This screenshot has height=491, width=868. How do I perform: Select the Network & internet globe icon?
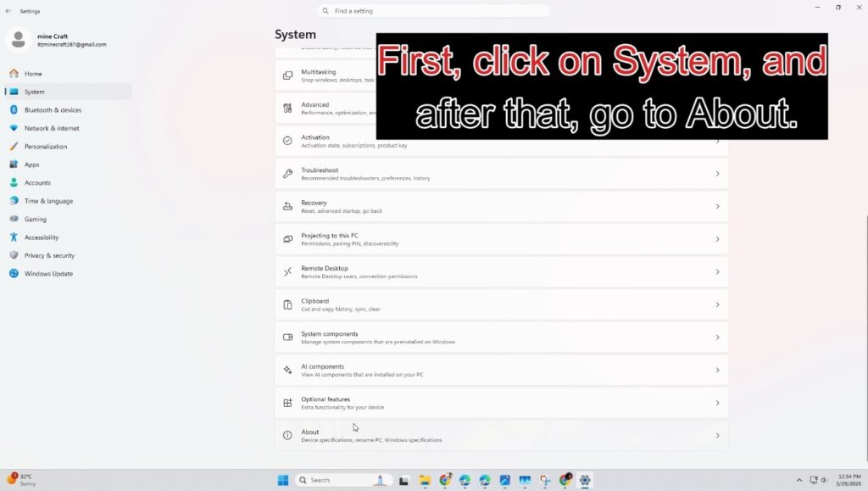pyautogui.click(x=15, y=128)
